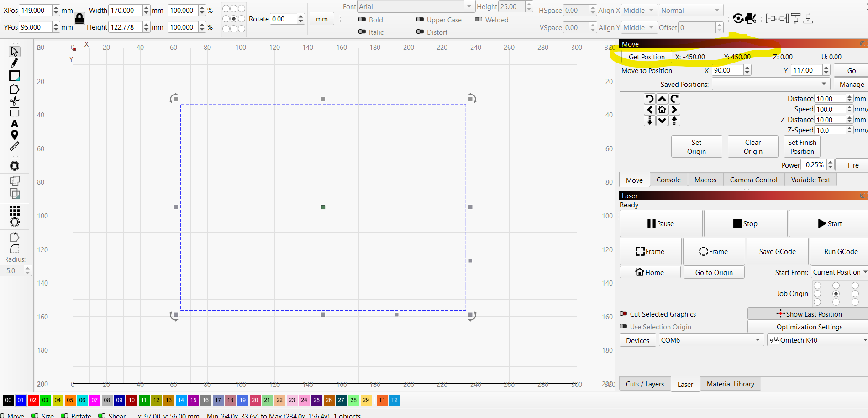
Task: Open the Grid Array tool
Action: [15, 210]
